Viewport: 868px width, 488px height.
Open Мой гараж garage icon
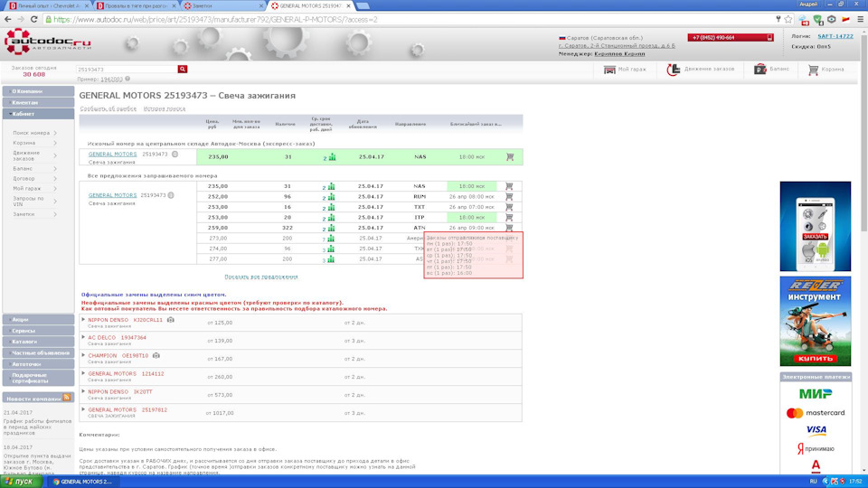[610, 69]
